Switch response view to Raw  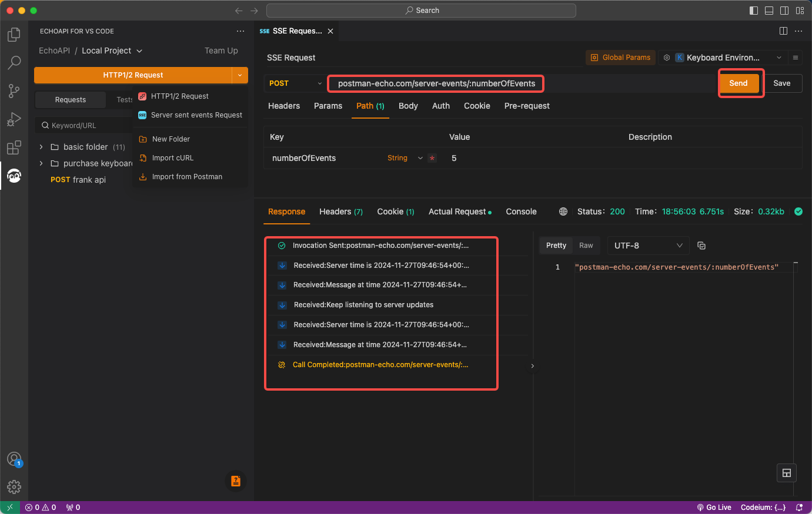586,246
